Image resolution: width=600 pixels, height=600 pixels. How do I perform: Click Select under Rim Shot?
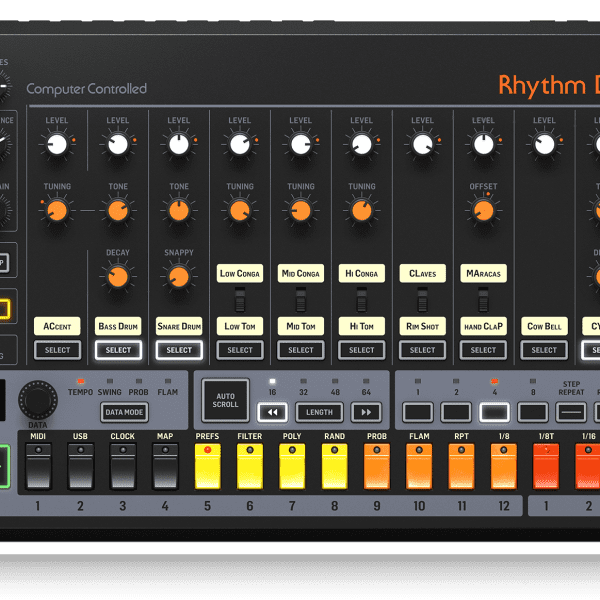[422, 350]
